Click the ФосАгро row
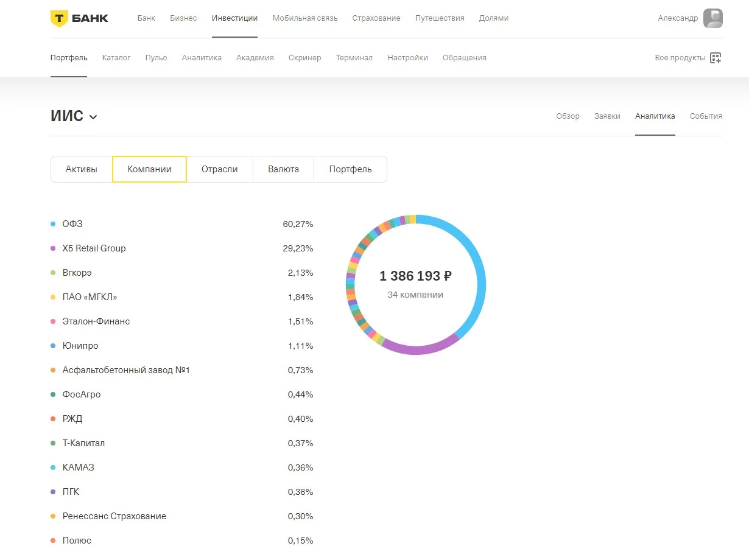Viewport: 749px width, 560px height. [x=181, y=394]
